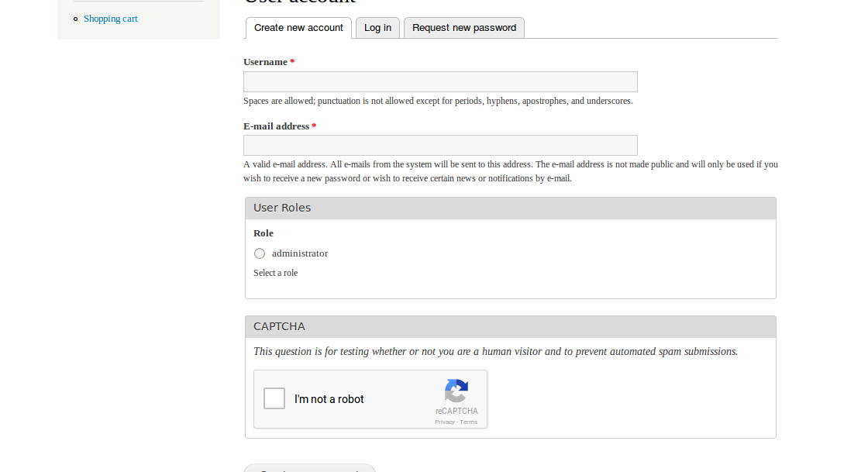Select the administrator role radio button

click(x=259, y=253)
